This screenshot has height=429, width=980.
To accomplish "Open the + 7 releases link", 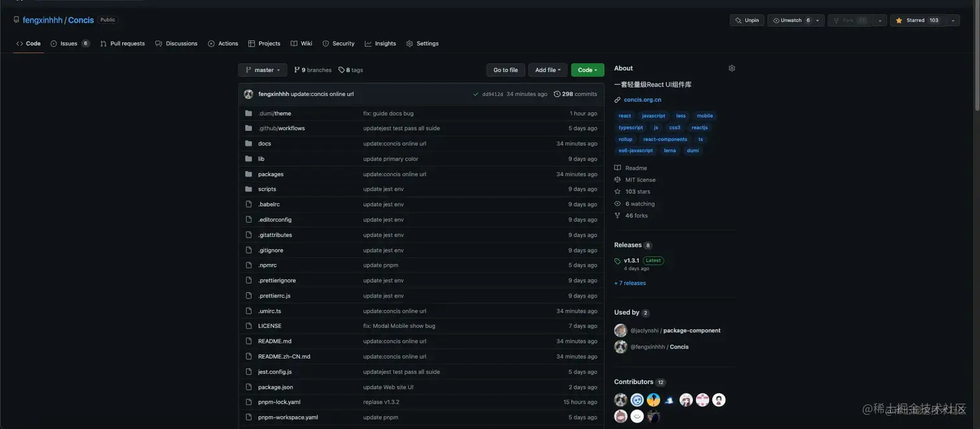I will pyautogui.click(x=630, y=283).
